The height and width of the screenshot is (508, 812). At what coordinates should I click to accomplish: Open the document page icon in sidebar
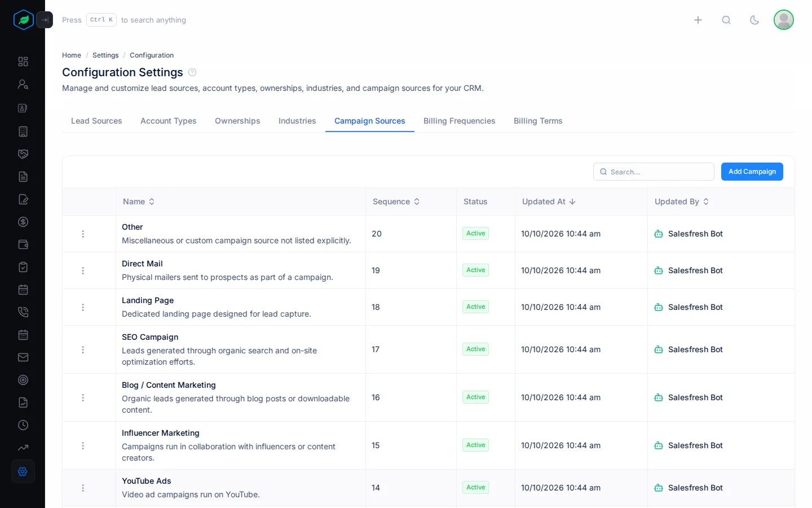[23, 177]
